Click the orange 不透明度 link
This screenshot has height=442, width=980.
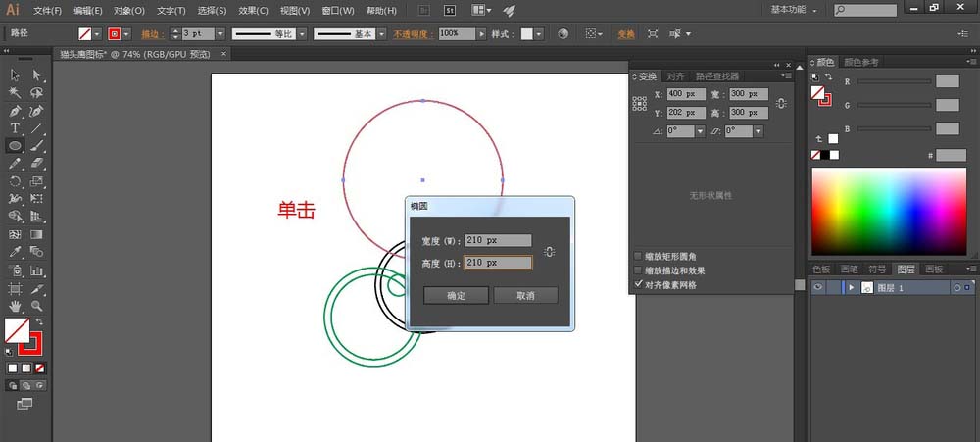click(414, 34)
